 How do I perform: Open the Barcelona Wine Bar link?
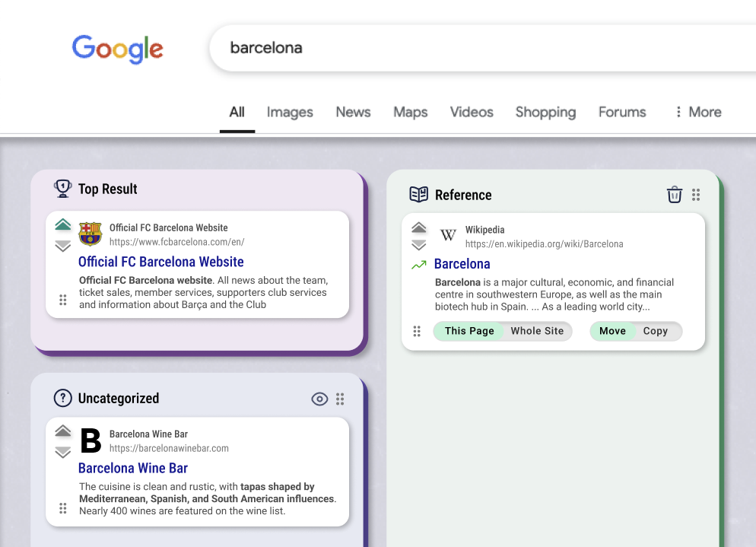click(132, 468)
